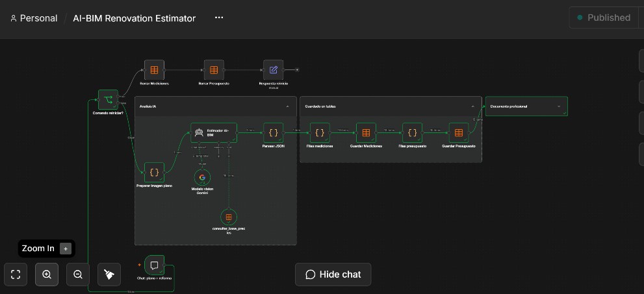Viewport: 644px width, 294px height.
Task: Open the Estimador AI-BIM agent node
Action: pyautogui.click(x=214, y=132)
